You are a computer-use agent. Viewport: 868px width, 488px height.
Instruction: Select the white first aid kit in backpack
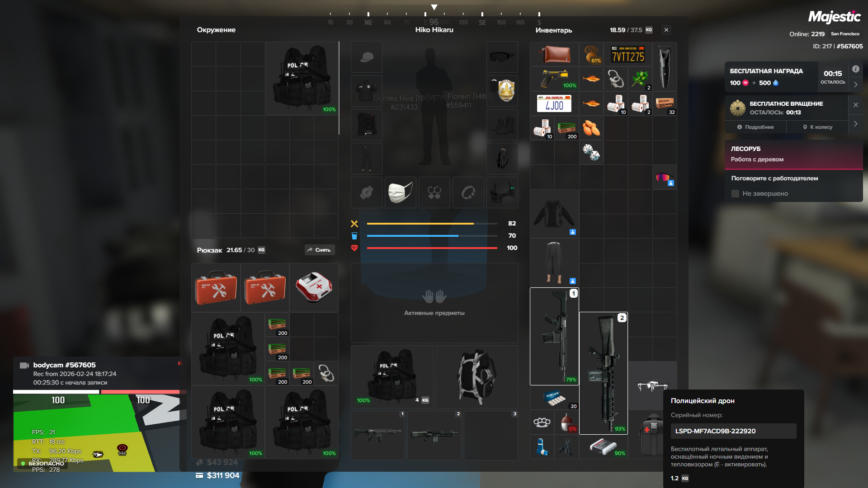pyautogui.click(x=314, y=287)
